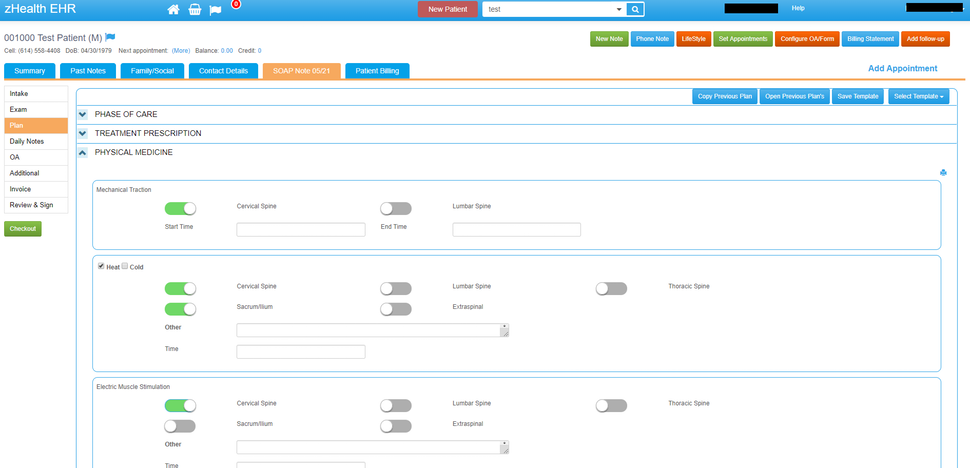Toggle Electric Muscle Stimulation Extraspinal switch
Viewport: 970px width, 468px height.
tap(396, 426)
